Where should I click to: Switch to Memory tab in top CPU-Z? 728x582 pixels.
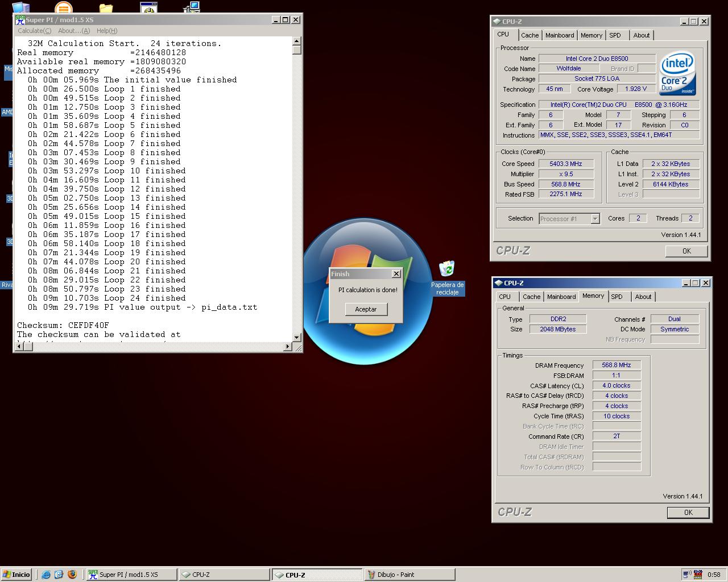click(x=591, y=35)
